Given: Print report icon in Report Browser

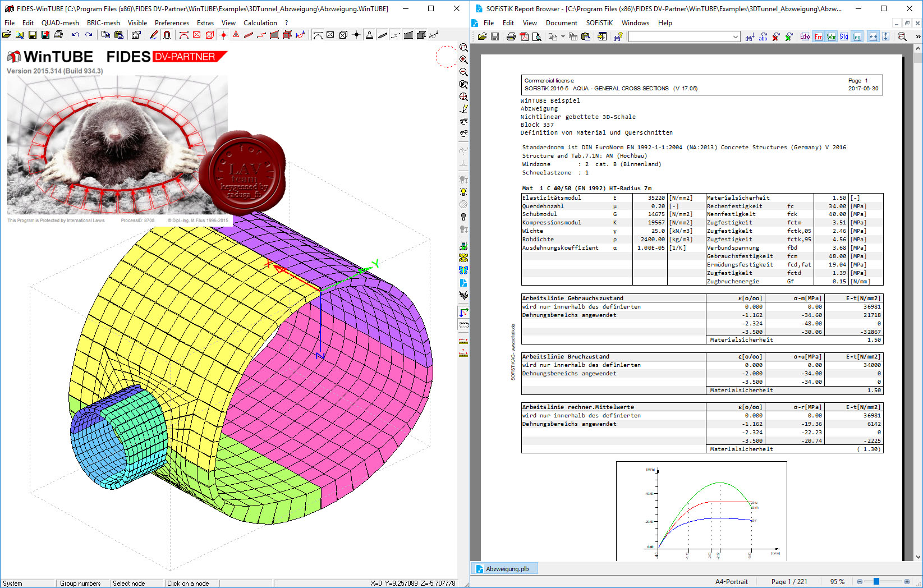Looking at the screenshot, I should (x=511, y=36).
